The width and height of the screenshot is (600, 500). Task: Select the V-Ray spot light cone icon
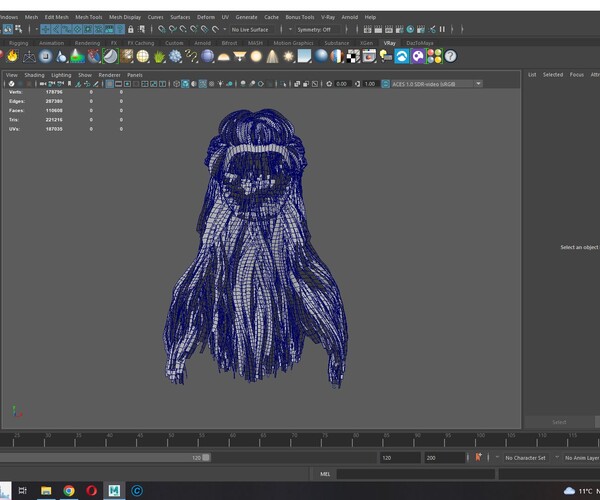(272, 57)
